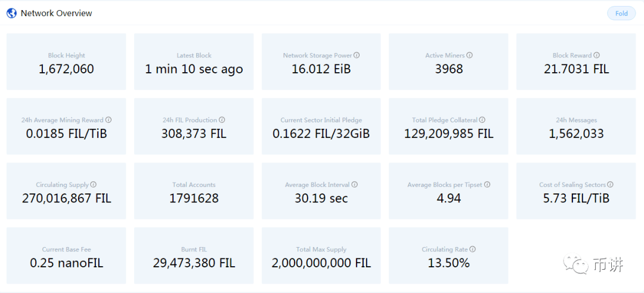Collapse the panel with the Fold button
644x293 pixels.
(621, 14)
